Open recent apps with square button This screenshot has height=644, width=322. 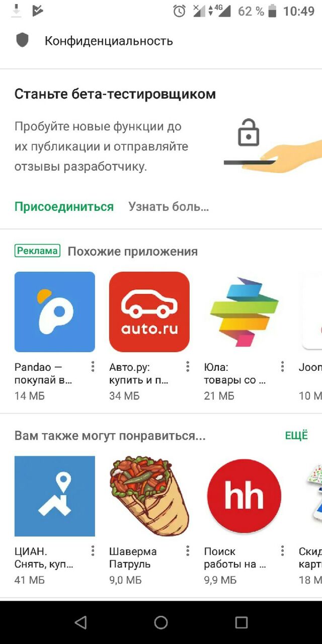click(x=242, y=622)
